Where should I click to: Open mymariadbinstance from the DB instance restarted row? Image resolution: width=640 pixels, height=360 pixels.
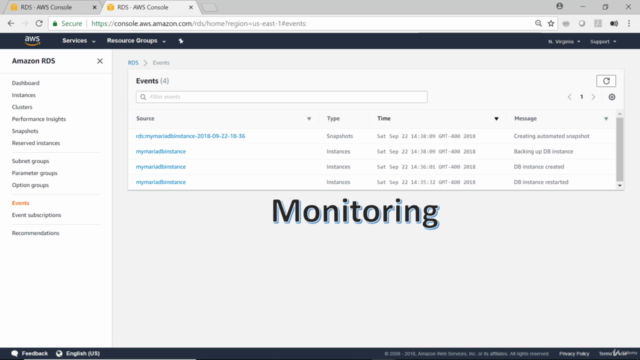(161, 182)
